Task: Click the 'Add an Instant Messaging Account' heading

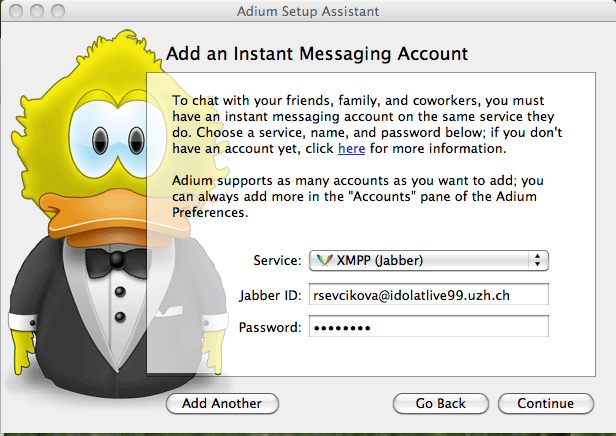Action: click(x=317, y=54)
